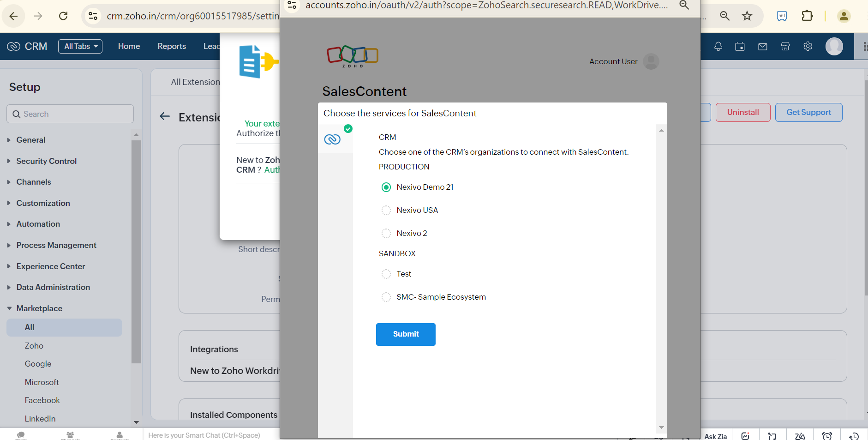Collapse the Marketplace section
Image resolution: width=868 pixels, height=440 pixels.
[39, 308]
